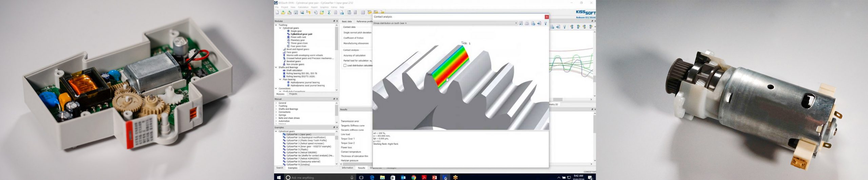868x180 pixels.
Task: Click the Windows Start button
Action: point(279,177)
